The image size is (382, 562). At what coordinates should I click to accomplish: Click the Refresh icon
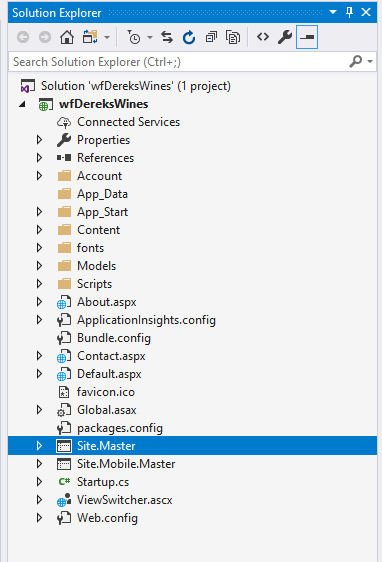pyautogui.click(x=189, y=37)
